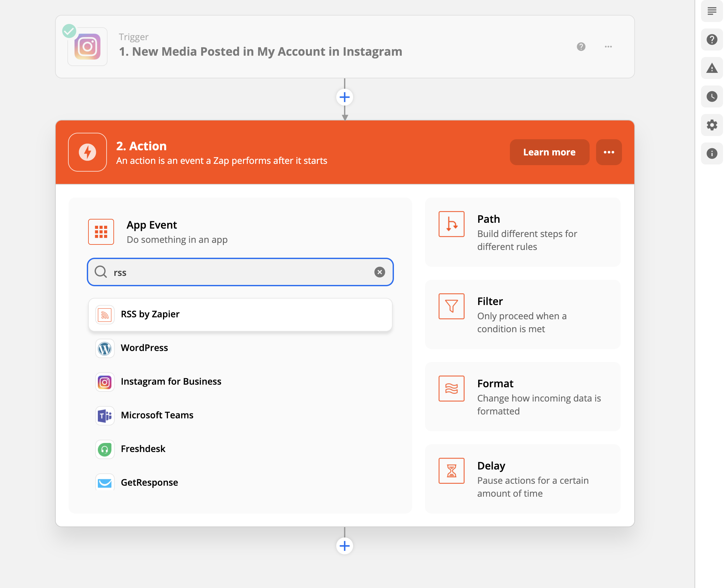Open the Zap outline sidebar icon
Screen dimensions: 725x588
pyautogui.click(x=712, y=11)
